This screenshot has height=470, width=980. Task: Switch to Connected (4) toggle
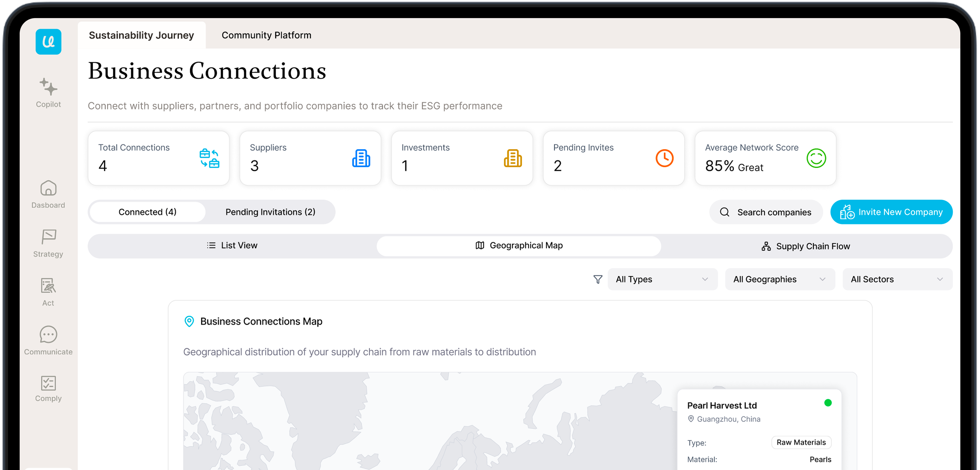pyautogui.click(x=148, y=212)
